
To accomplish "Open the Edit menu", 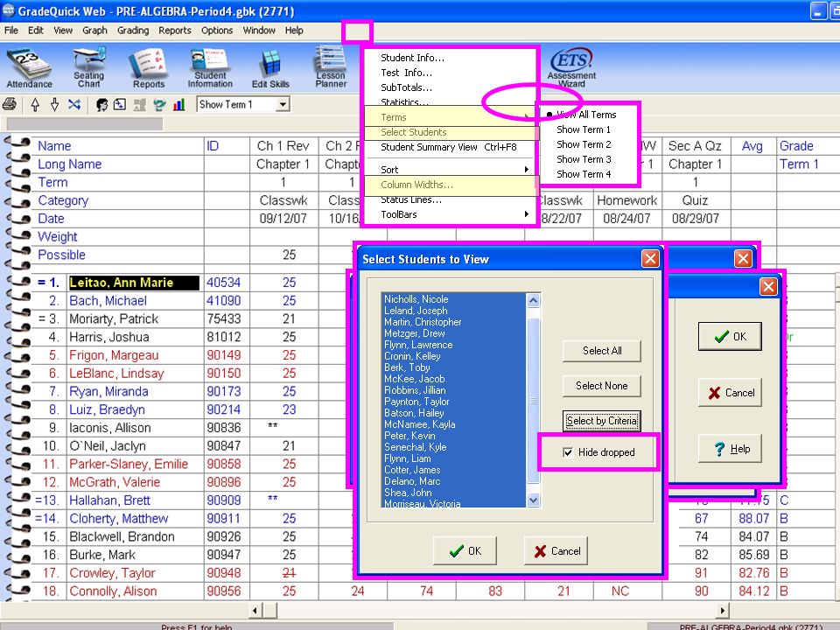I will pos(36,31).
